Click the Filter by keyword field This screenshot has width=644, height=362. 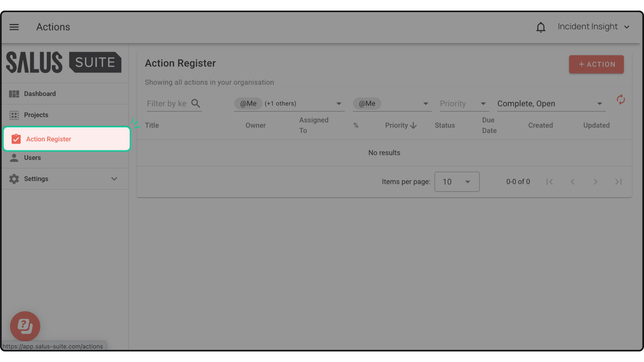[167, 104]
